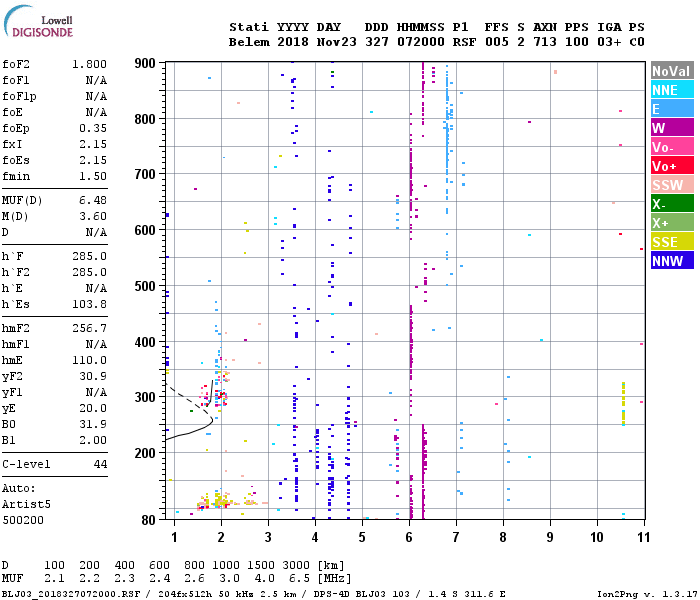
Task: Click the foEp value 0.35
Action: click(x=93, y=128)
